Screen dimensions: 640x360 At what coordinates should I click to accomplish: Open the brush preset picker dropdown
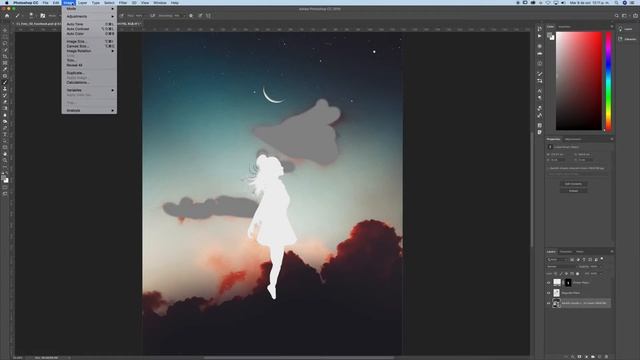pos(32,16)
